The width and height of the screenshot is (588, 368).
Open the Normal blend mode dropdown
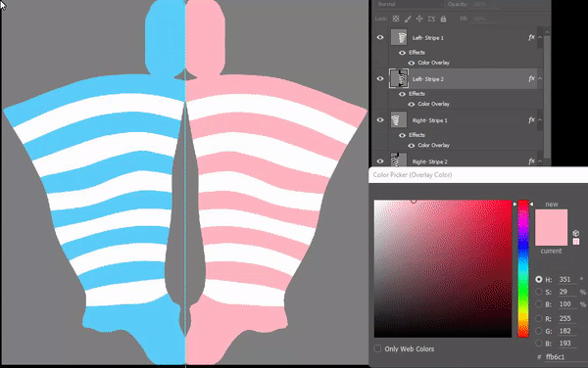(409, 4)
